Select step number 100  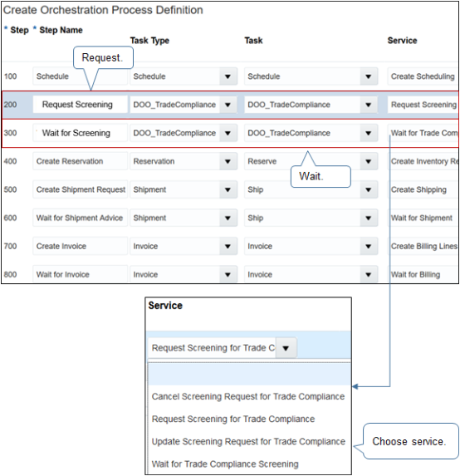pyautogui.click(x=10, y=76)
